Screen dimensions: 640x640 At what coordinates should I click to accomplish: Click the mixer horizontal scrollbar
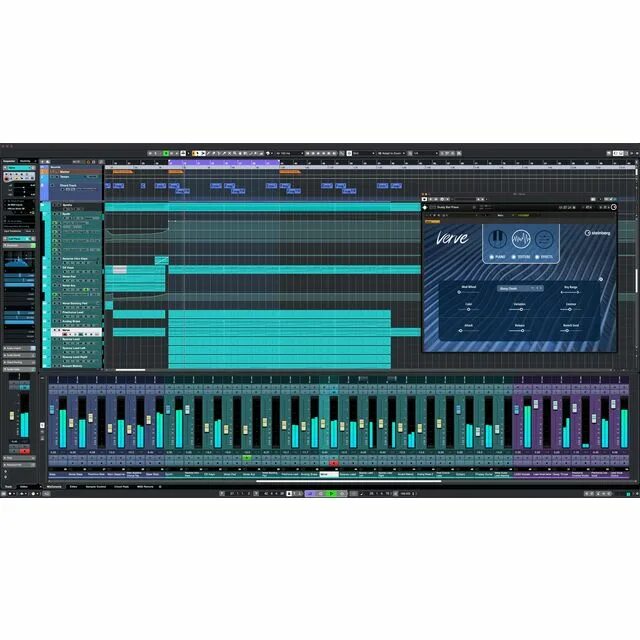click(x=349, y=481)
